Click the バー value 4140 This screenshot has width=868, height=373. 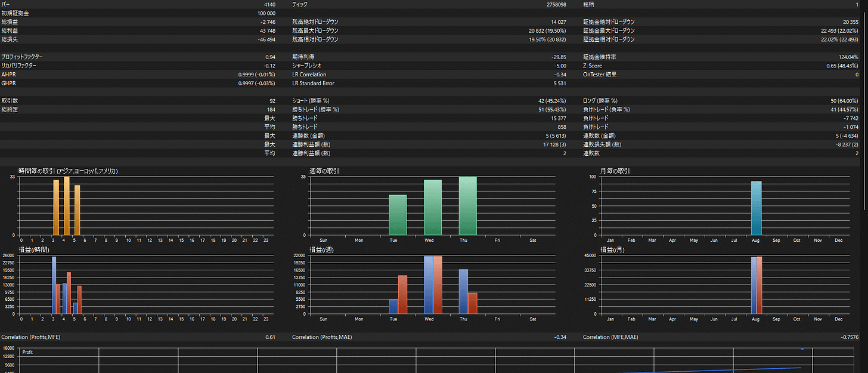[x=269, y=4]
